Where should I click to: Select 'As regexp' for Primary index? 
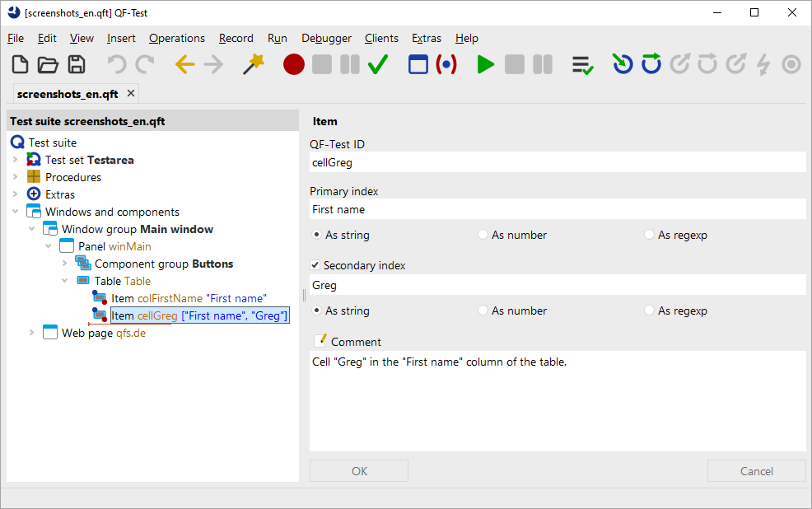676,235
